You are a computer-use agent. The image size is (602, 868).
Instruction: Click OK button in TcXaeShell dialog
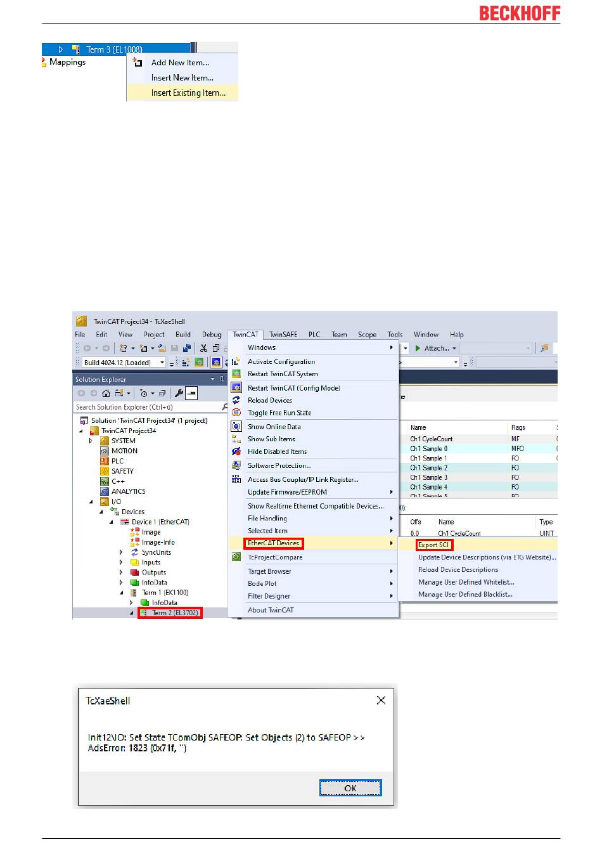click(x=350, y=788)
